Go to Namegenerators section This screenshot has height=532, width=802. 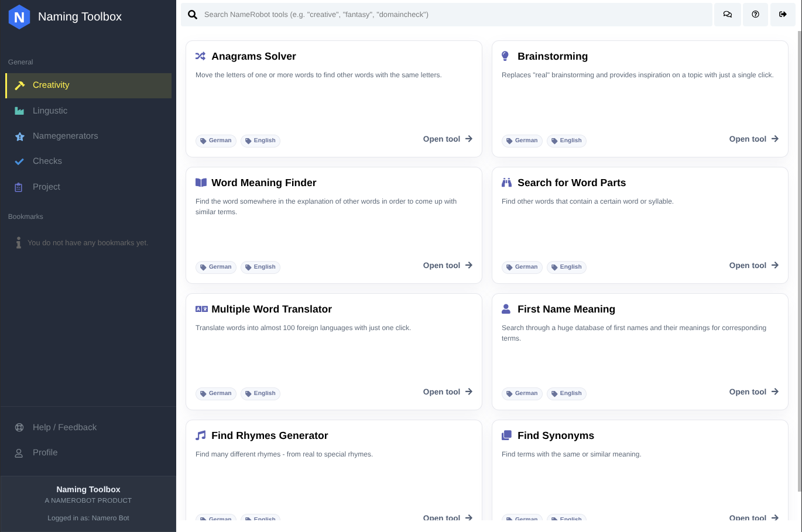coord(65,136)
